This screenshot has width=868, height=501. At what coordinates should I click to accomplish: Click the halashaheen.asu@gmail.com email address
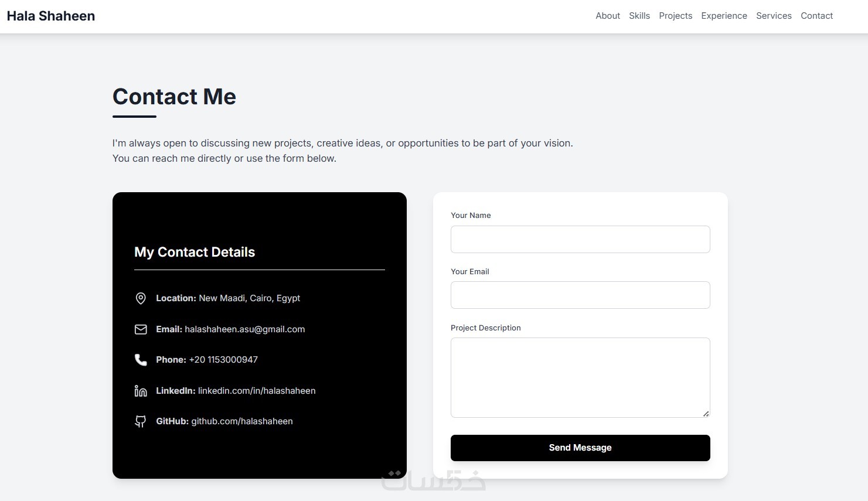[x=244, y=329]
